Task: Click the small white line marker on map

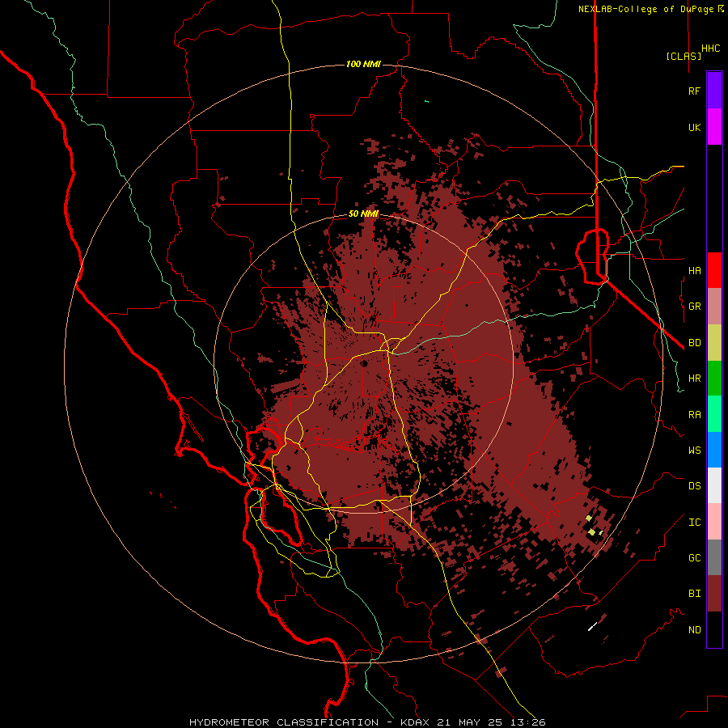Action: tap(592, 626)
